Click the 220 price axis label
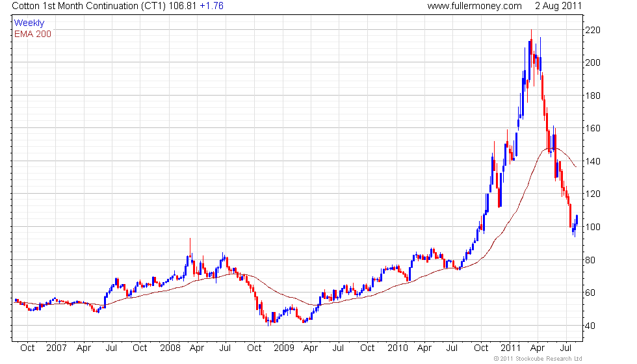 tap(593, 30)
